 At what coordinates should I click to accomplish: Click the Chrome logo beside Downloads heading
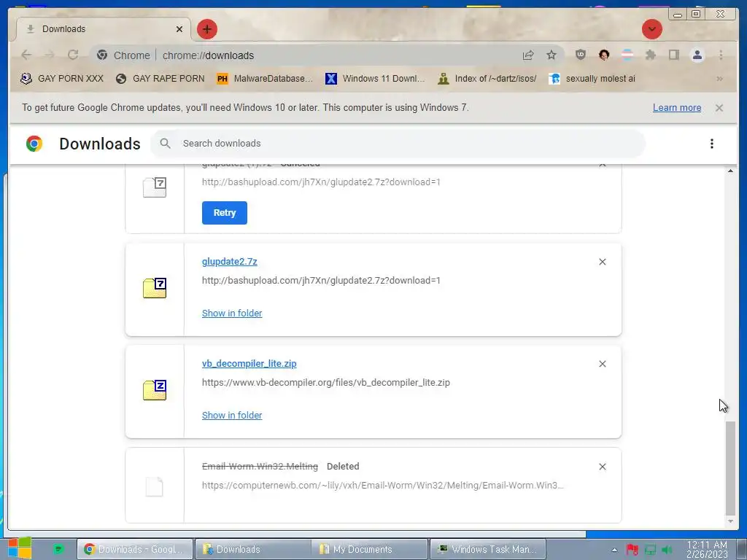34,144
